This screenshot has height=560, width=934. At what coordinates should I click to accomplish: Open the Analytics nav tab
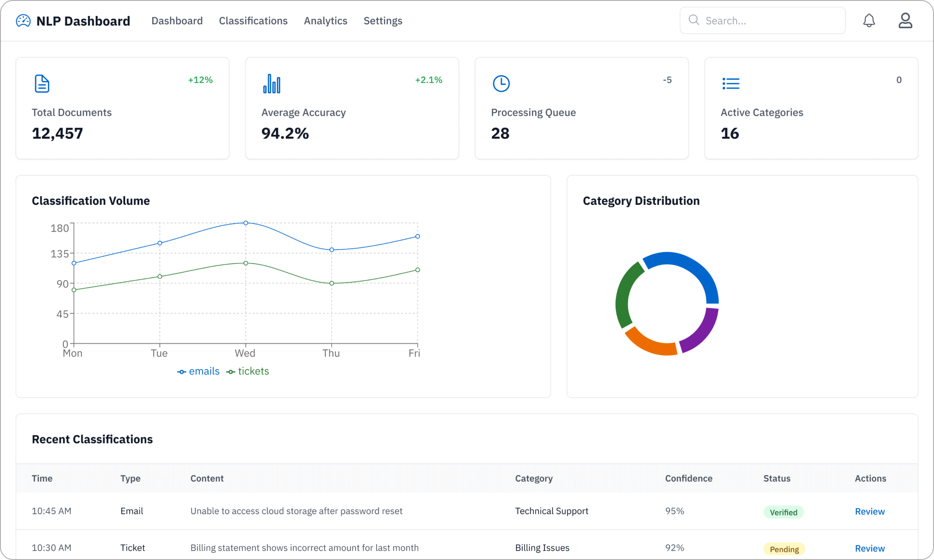point(325,21)
